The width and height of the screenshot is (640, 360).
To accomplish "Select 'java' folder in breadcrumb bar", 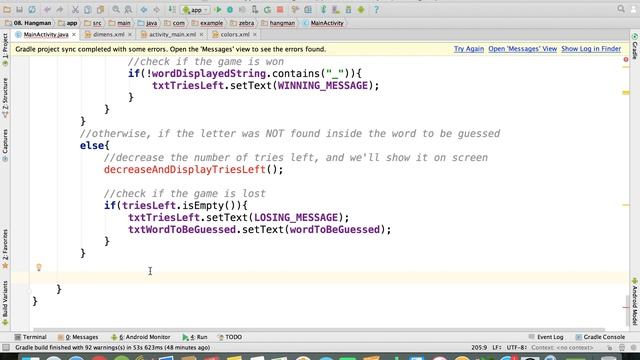I will point(147,23).
